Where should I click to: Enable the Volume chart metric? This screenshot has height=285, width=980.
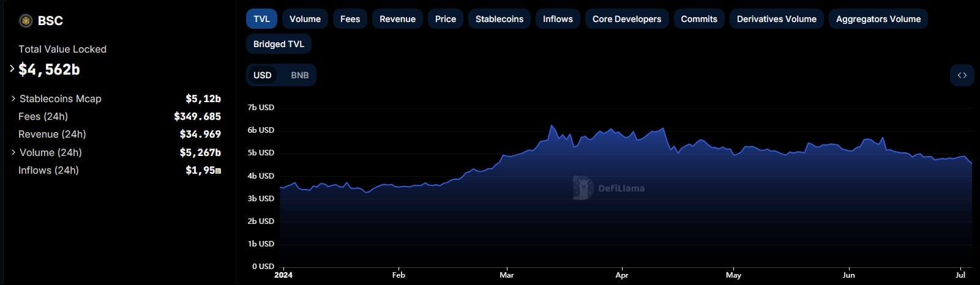point(305,19)
